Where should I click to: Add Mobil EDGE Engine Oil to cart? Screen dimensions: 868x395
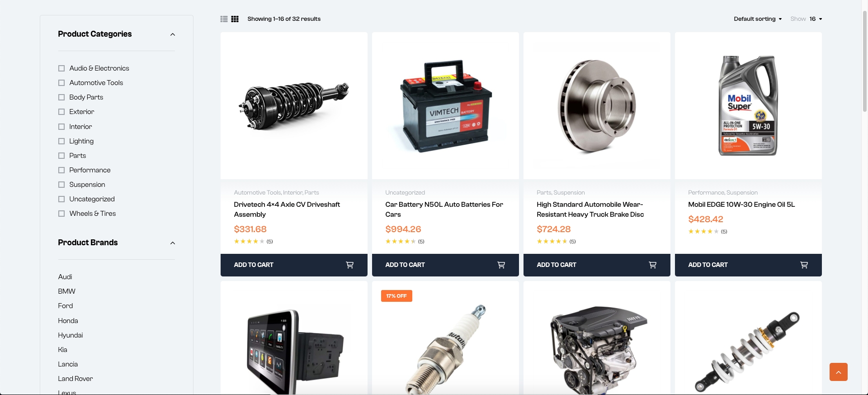click(748, 265)
